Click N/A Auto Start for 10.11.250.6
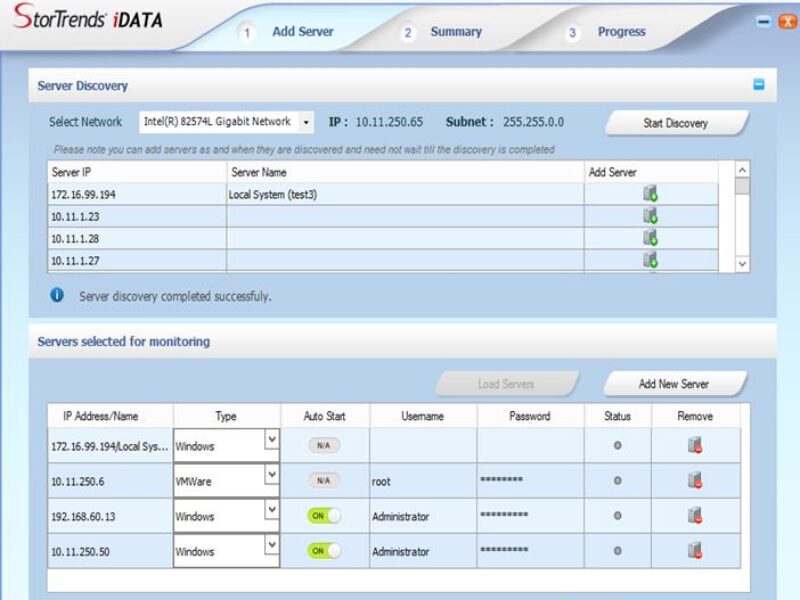The width and height of the screenshot is (800, 600). click(323, 481)
